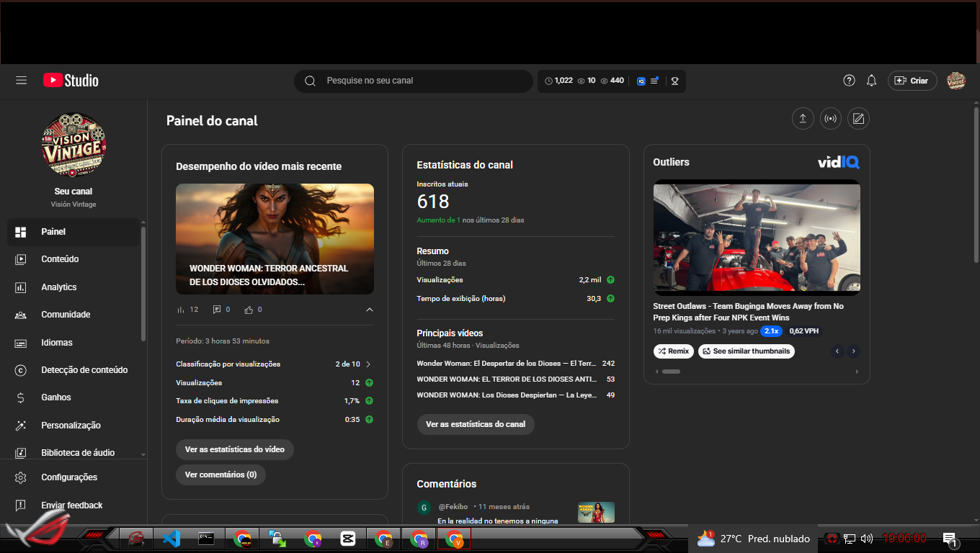Screen dimensions: 980x553
Task: Click Ver as estatísticas do canal
Action: point(476,424)
